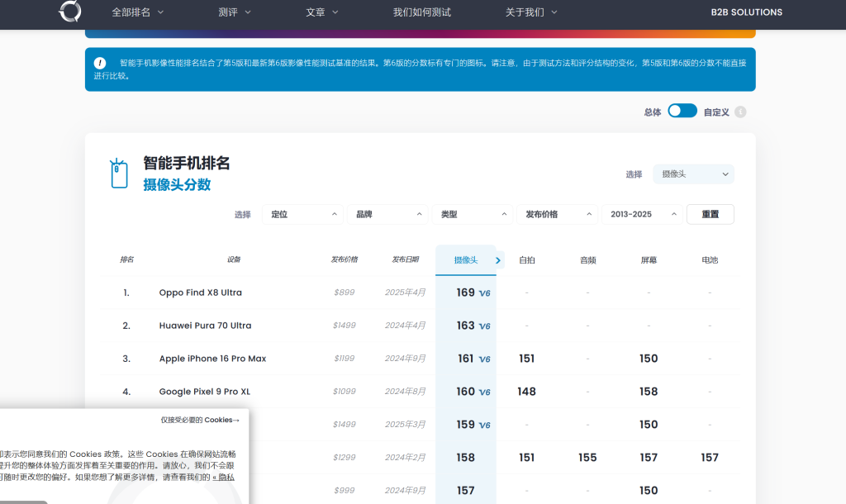
Task: Sort by 排名 column header
Action: point(126,259)
